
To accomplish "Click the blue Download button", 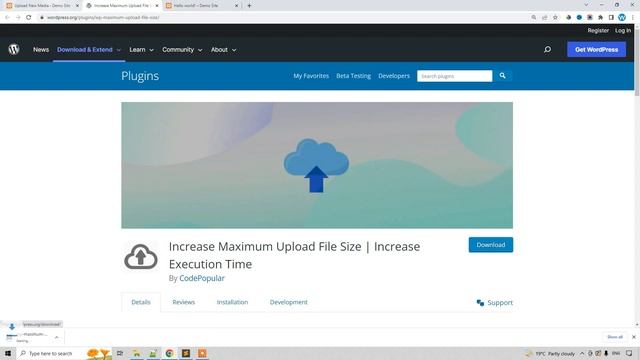I will (x=491, y=245).
